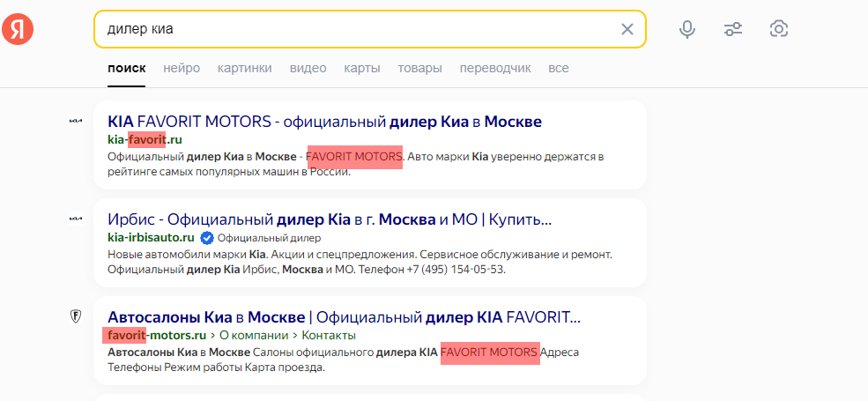The height and width of the screenshot is (401, 868).
Task: Expand the все services menu
Action: pos(559,68)
